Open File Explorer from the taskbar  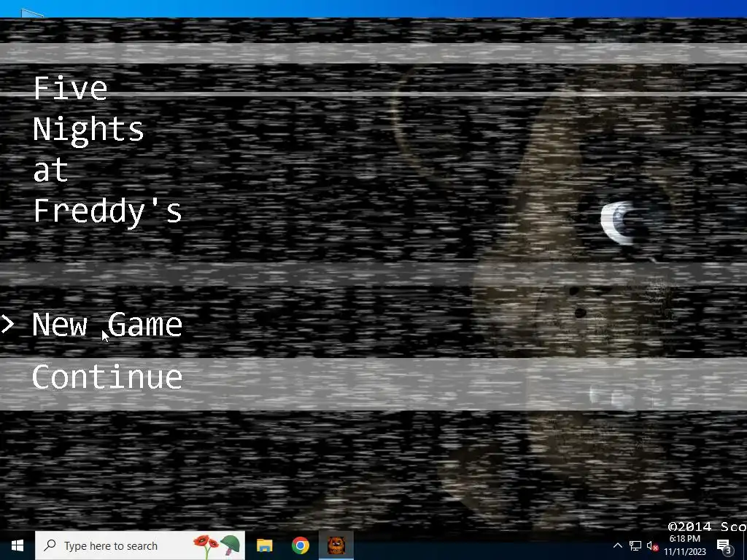pos(264,545)
